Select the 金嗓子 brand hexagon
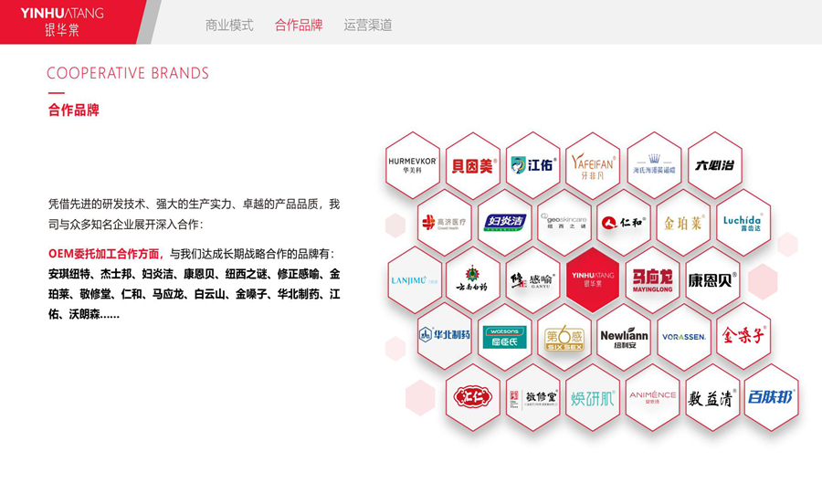Image resolution: width=822 pixels, height=504 pixels. pos(743,336)
